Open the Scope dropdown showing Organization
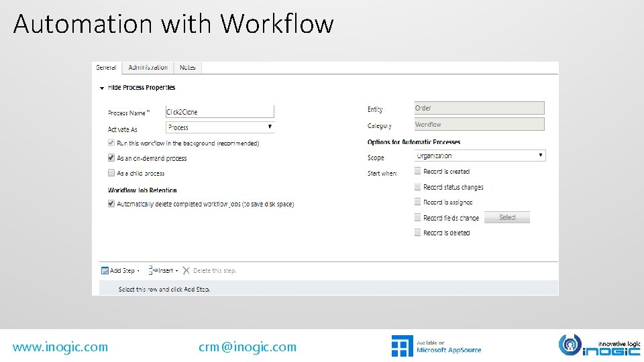Screen dimensions: 644x362 [x=480, y=156]
